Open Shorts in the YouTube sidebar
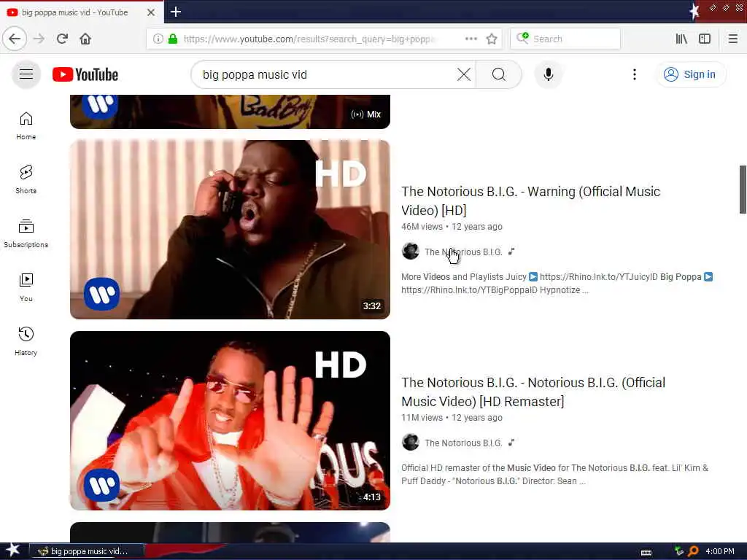The height and width of the screenshot is (560, 747). 26,179
